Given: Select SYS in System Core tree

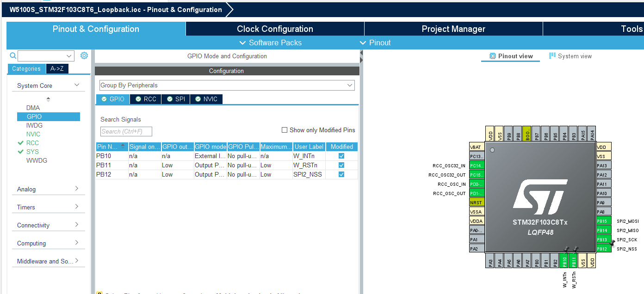Looking at the screenshot, I should (32, 152).
